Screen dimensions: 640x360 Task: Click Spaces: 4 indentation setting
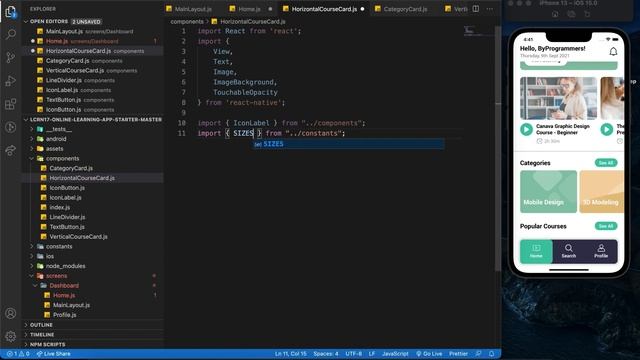point(326,354)
